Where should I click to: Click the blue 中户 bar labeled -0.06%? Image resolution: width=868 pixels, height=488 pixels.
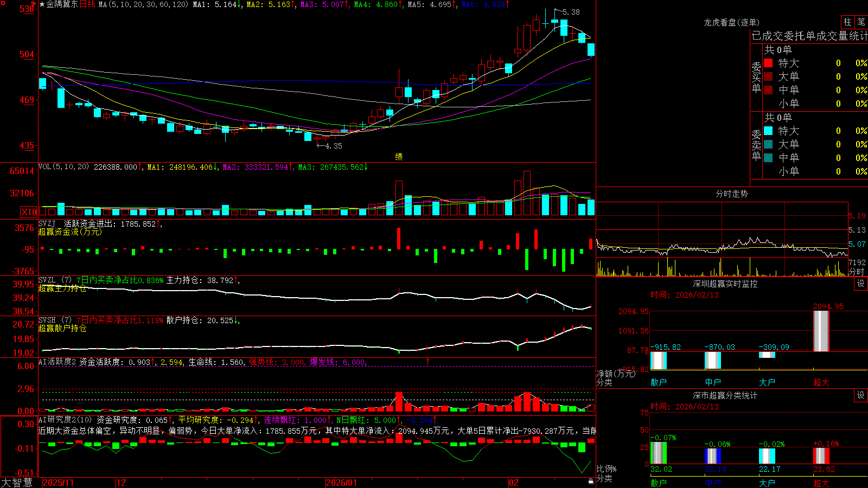coord(713,456)
